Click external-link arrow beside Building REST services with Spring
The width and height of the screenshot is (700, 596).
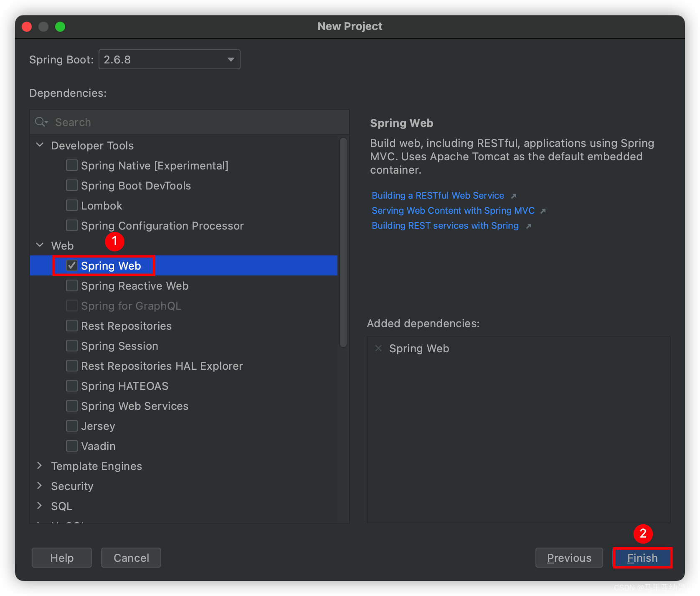tap(529, 225)
